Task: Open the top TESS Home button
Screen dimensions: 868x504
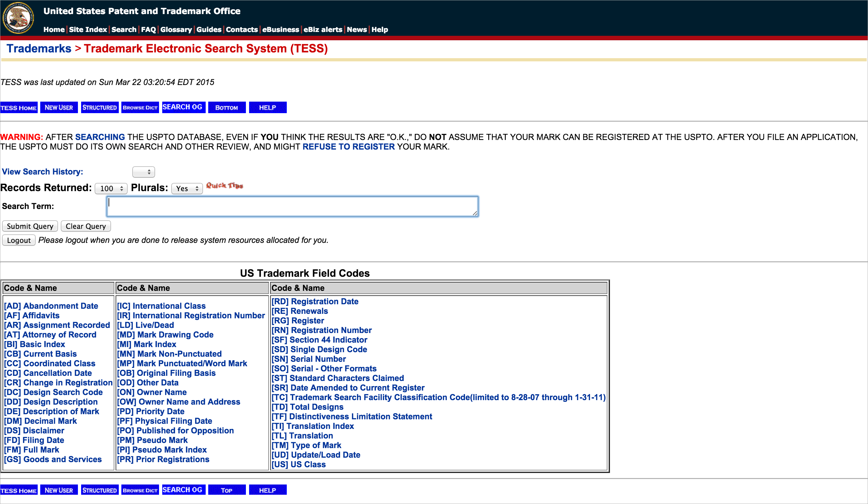Action: point(19,108)
